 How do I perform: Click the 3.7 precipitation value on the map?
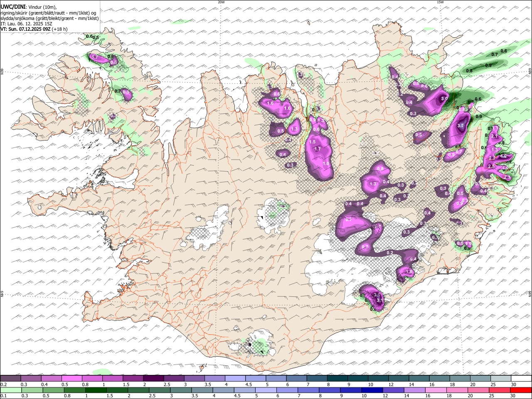coord(461,126)
